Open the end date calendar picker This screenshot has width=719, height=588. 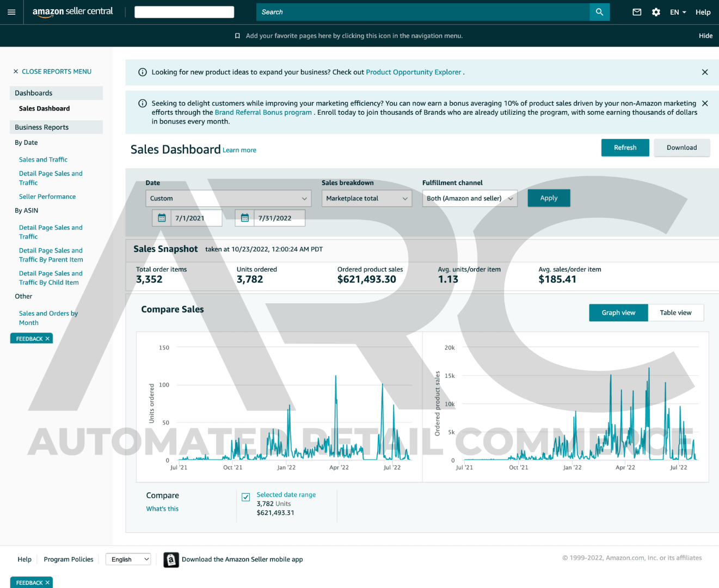[x=244, y=217]
